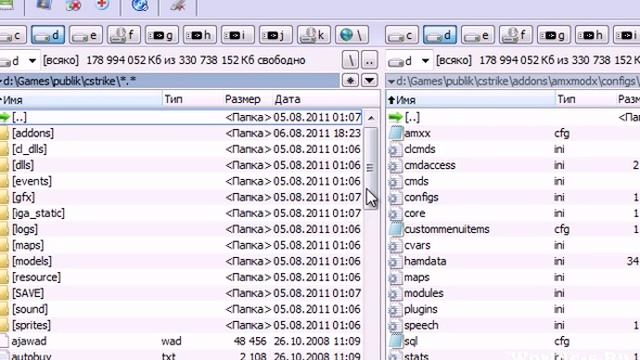
Task: Sort right panel by Имя column
Action: tap(470, 99)
